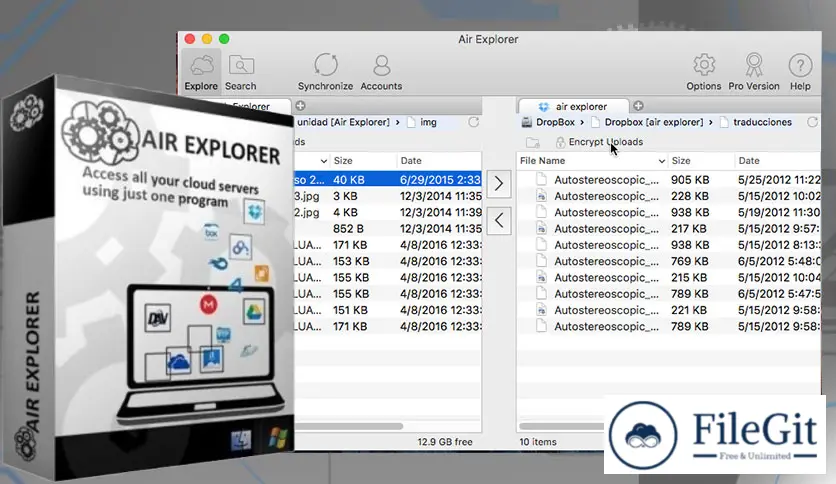The height and width of the screenshot is (484, 836).
Task: Select img folder in left breadcrumb
Action: 422,122
